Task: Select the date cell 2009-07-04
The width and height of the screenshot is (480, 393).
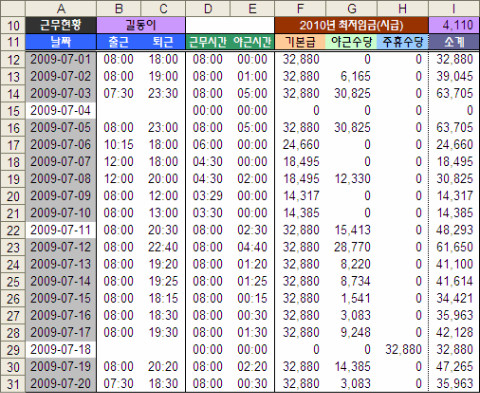Action: pyautogui.click(x=61, y=111)
